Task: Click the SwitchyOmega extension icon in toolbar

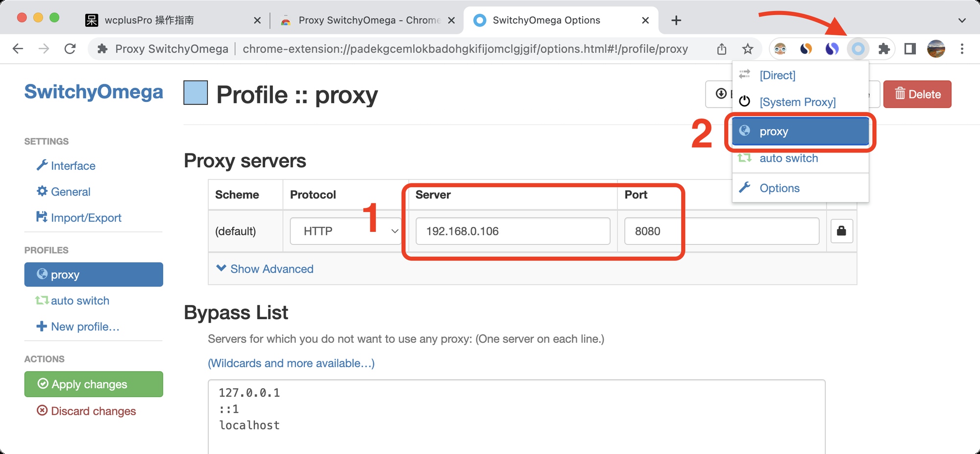Action: pyautogui.click(x=858, y=49)
